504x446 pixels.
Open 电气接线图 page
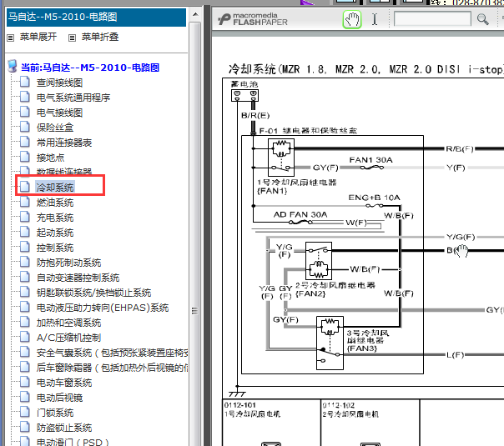pos(59,113)
